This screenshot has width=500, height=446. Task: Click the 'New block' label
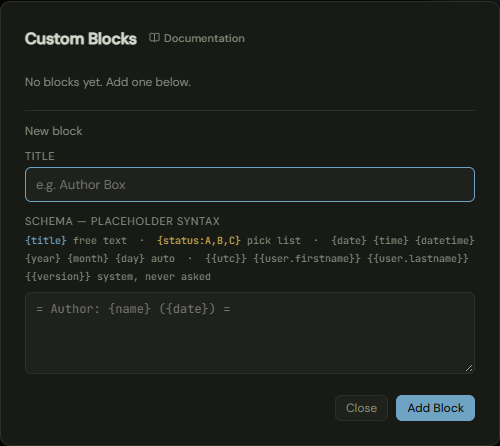pos(54,131)
